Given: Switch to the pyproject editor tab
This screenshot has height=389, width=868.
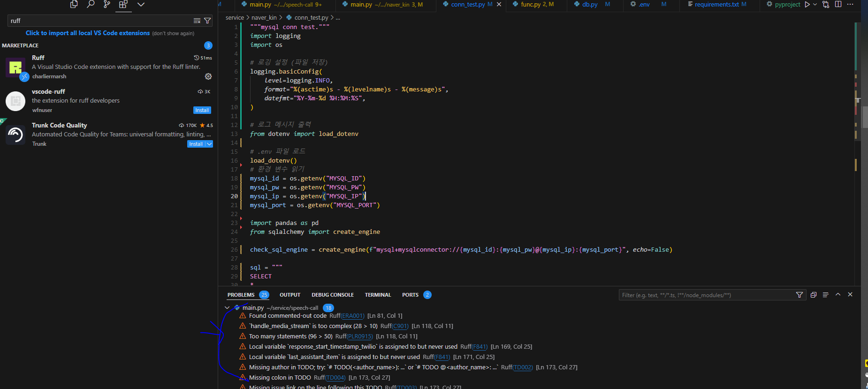Looking at the screenshot, I should [x=784, y=5].
